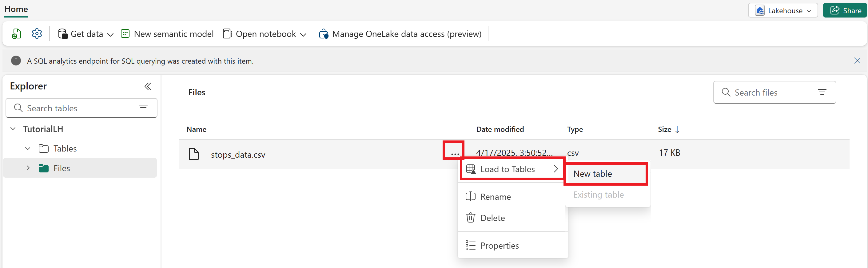Sort by the Size column header
This screenshot has width=868, height=268.
664,129
